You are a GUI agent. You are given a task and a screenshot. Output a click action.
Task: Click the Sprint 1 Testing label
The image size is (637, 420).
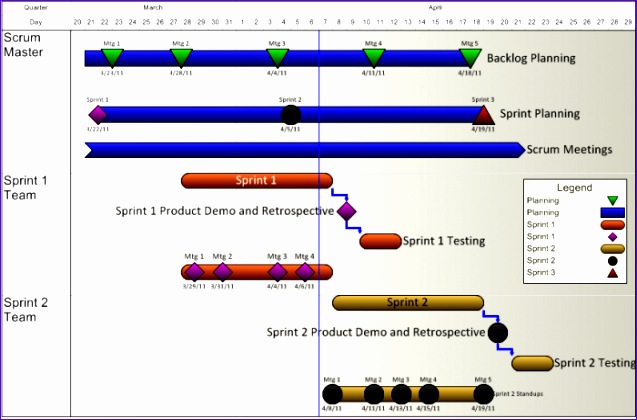click(444, 241)
